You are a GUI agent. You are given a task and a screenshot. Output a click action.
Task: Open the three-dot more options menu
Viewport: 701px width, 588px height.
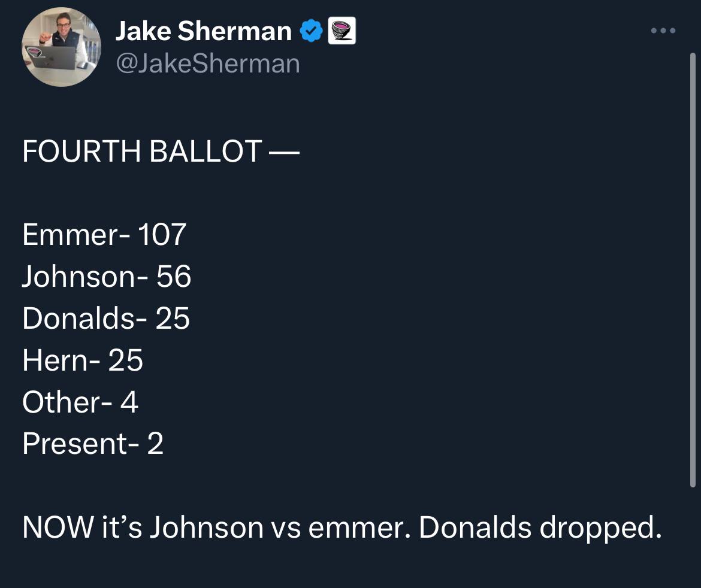[663, 31]
